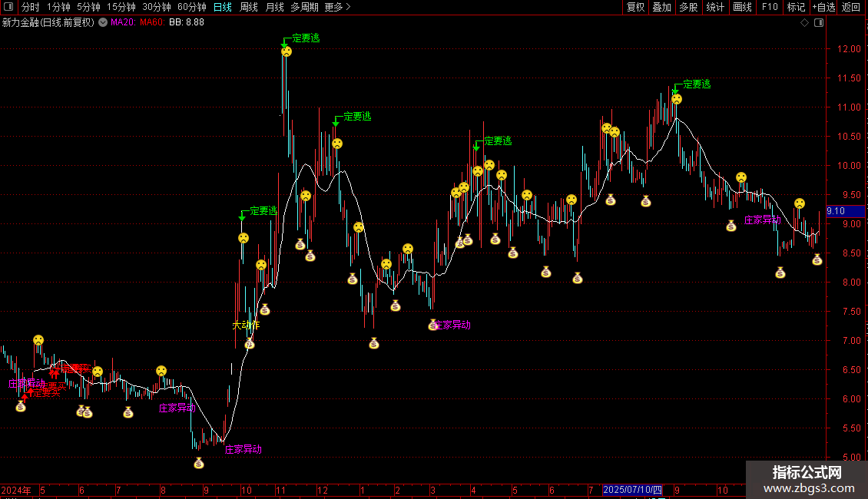The image size is (868, 499).
Task: Click the 定要逃 signal near the 12.00 peak
Action: coord(306,38)
